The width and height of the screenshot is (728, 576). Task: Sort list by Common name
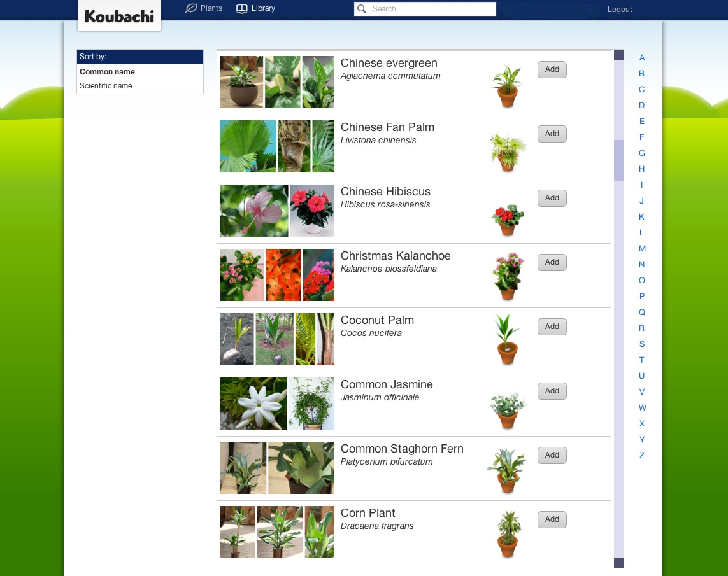[x=107, y=72]
